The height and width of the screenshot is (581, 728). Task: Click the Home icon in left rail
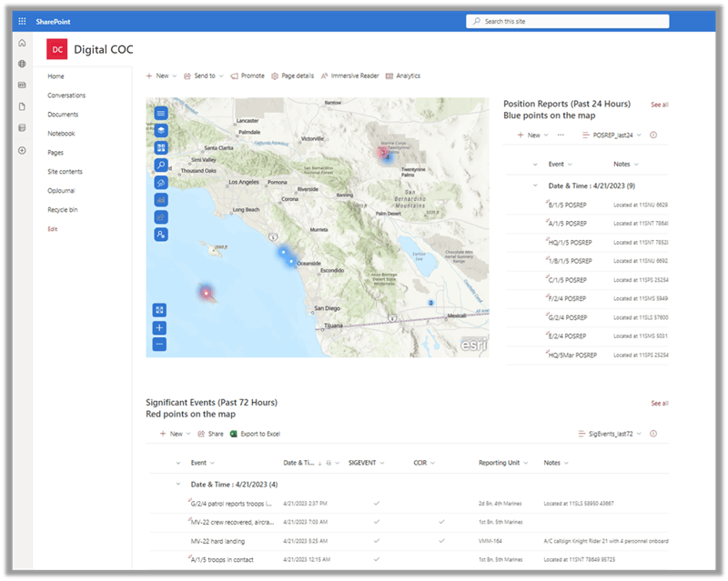point(22,43)
